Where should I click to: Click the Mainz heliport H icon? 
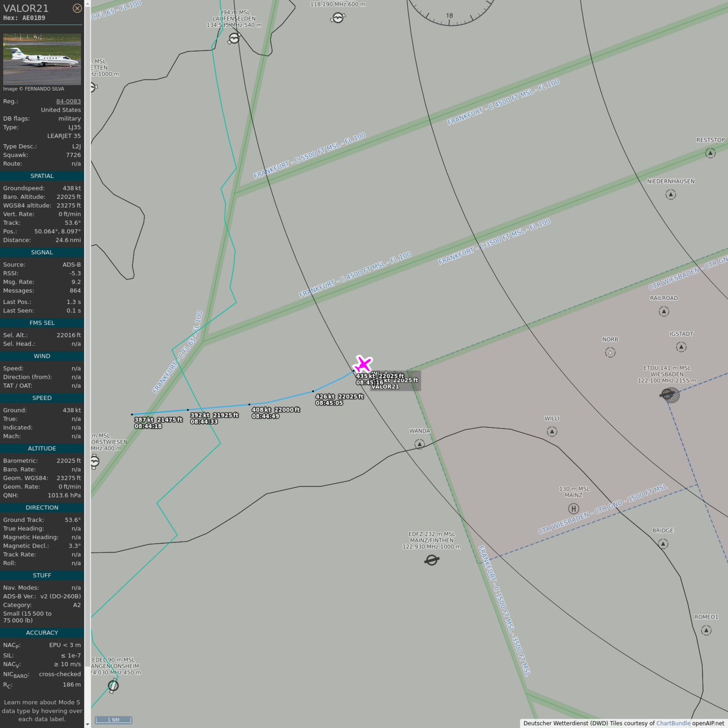(573, 509)
